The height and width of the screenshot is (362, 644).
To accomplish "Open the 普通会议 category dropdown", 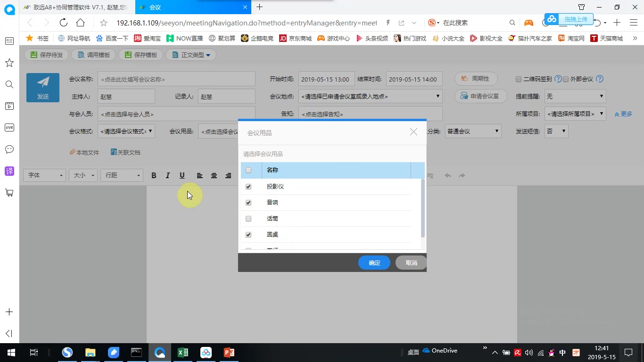I will click(x=473, y=131).
